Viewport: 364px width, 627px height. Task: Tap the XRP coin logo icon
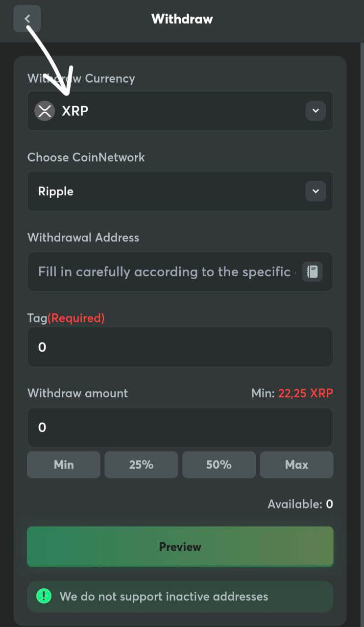point(45,111)
